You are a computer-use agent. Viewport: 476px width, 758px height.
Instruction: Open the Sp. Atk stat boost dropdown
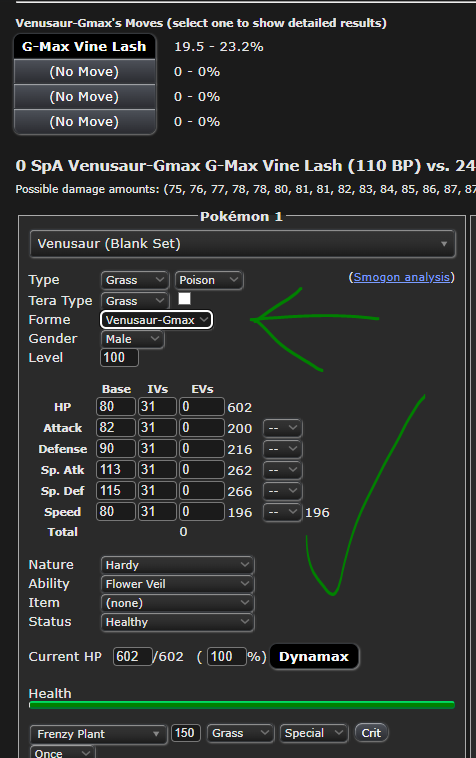(x=283, y=470)
